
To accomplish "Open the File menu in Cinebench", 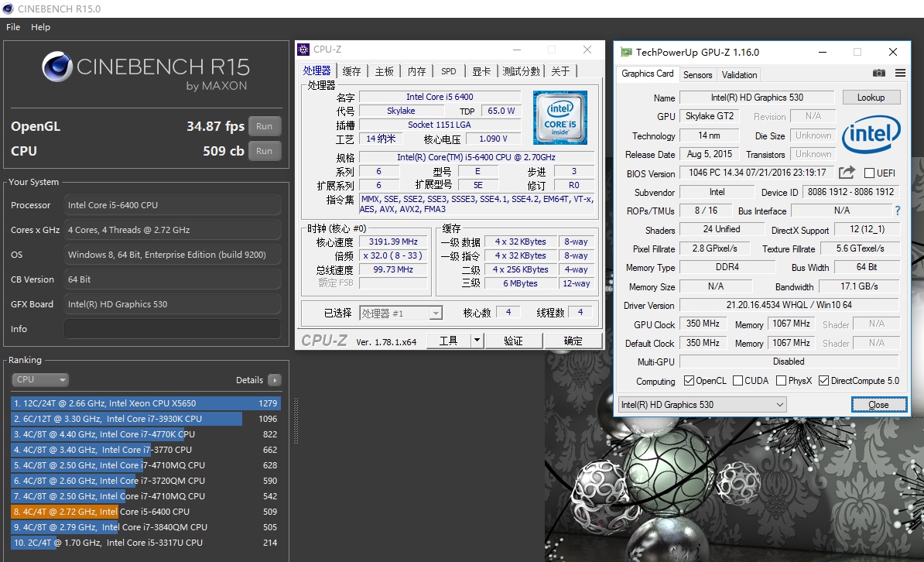I will (x=13, y=27).
